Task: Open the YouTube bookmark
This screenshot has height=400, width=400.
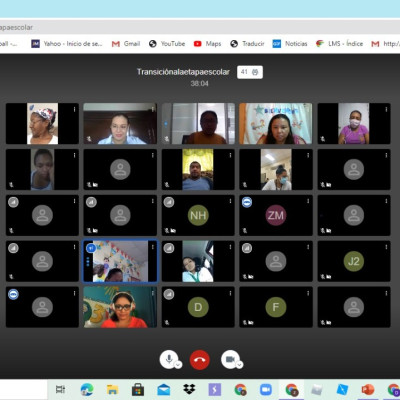Action: pos(167,44)
